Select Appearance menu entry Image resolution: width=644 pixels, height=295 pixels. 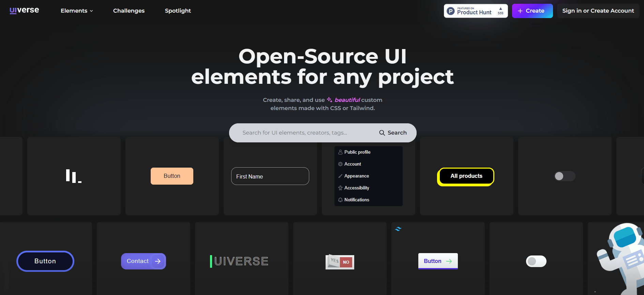click(368, 176)
